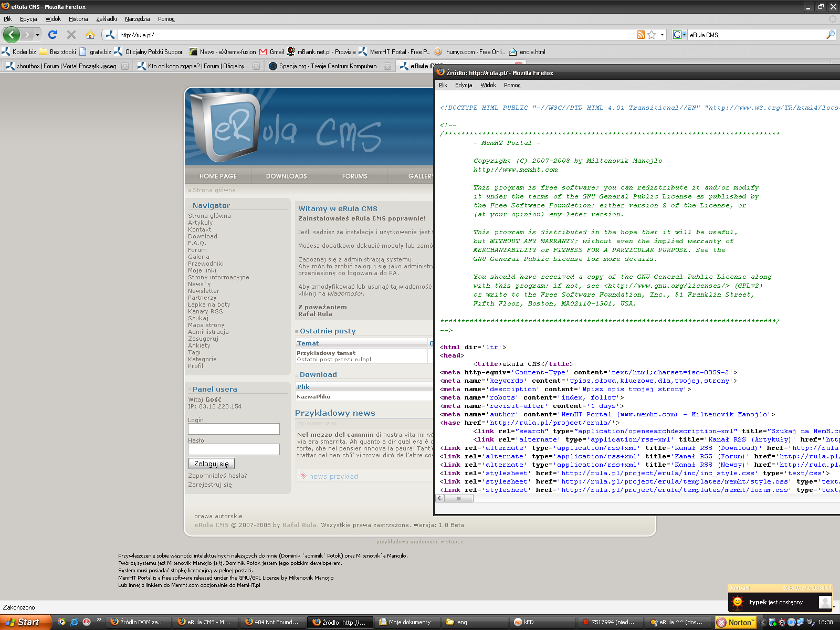Screen dimensions: 840x630
Task: Open the Oficjalny Polski Support bookmark
Action: 150,52
